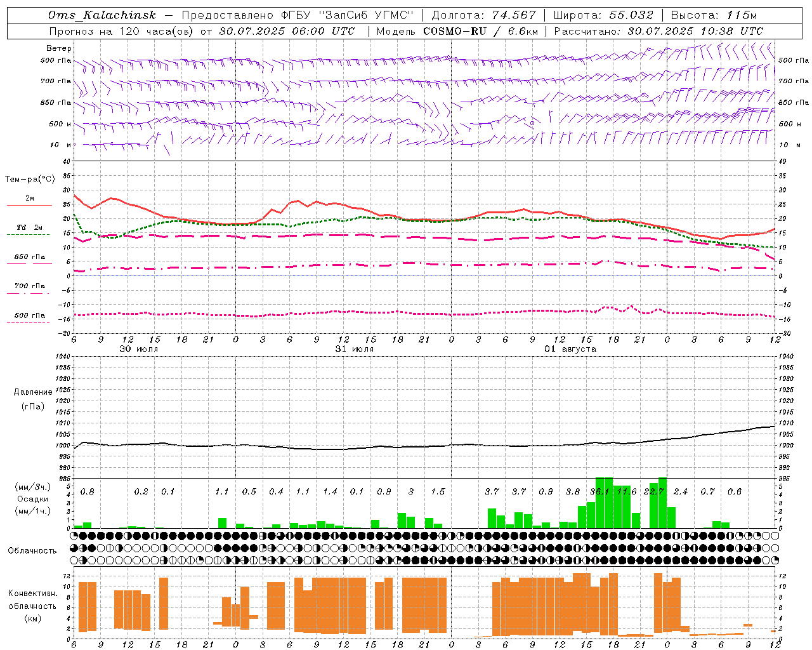812x650 pixels.
Task: Click the 2.4 precipitation total
Action: 681,491
